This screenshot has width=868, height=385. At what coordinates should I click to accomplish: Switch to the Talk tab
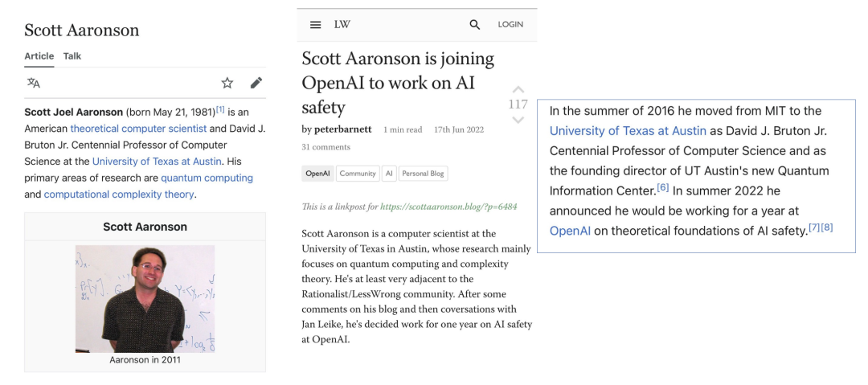click(72, 56)
